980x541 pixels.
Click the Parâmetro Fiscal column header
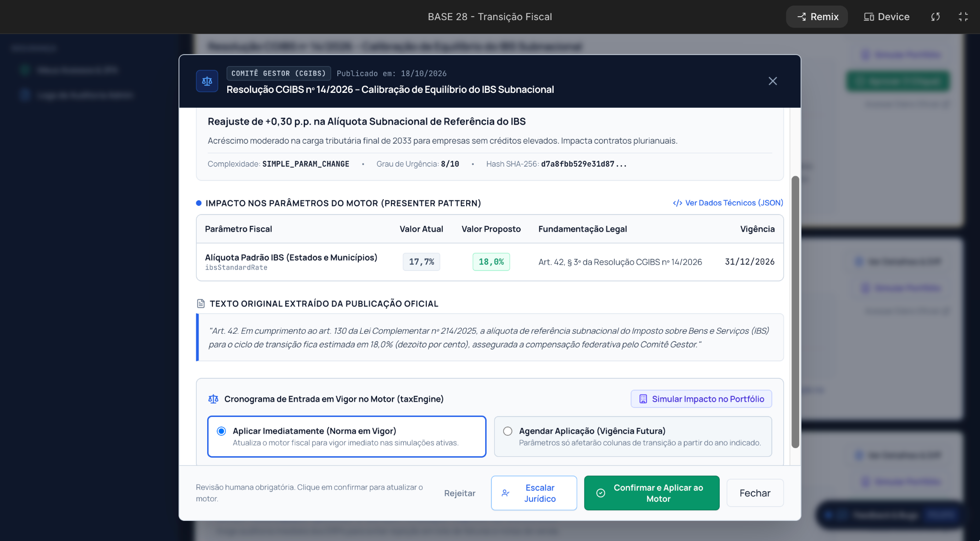pos(238,229)
